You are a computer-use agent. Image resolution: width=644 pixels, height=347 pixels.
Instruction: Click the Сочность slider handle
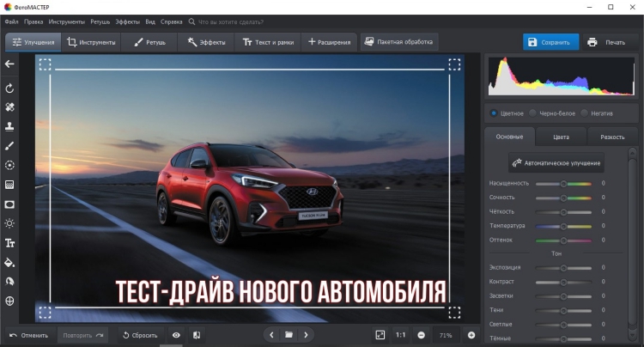pos(563,198)
